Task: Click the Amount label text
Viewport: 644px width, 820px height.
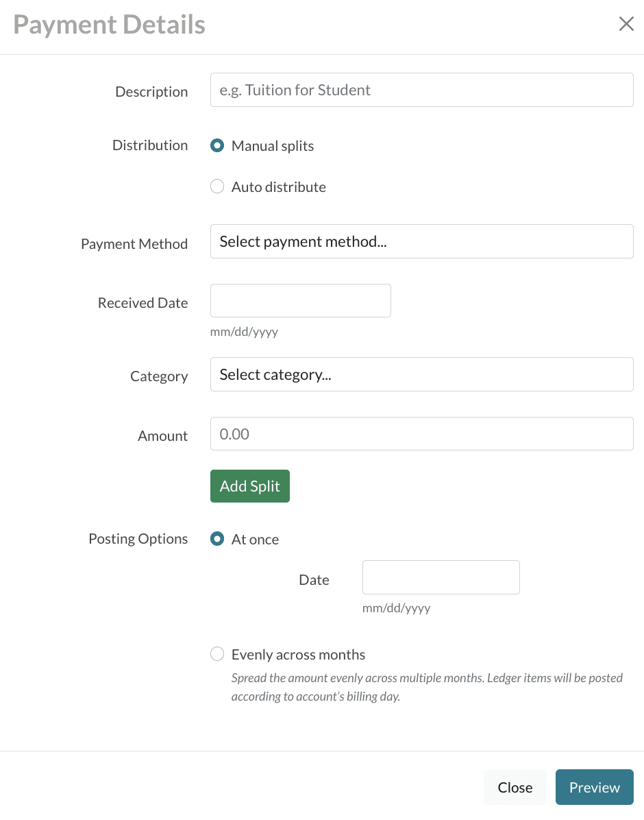Action: tap(162, 436)
